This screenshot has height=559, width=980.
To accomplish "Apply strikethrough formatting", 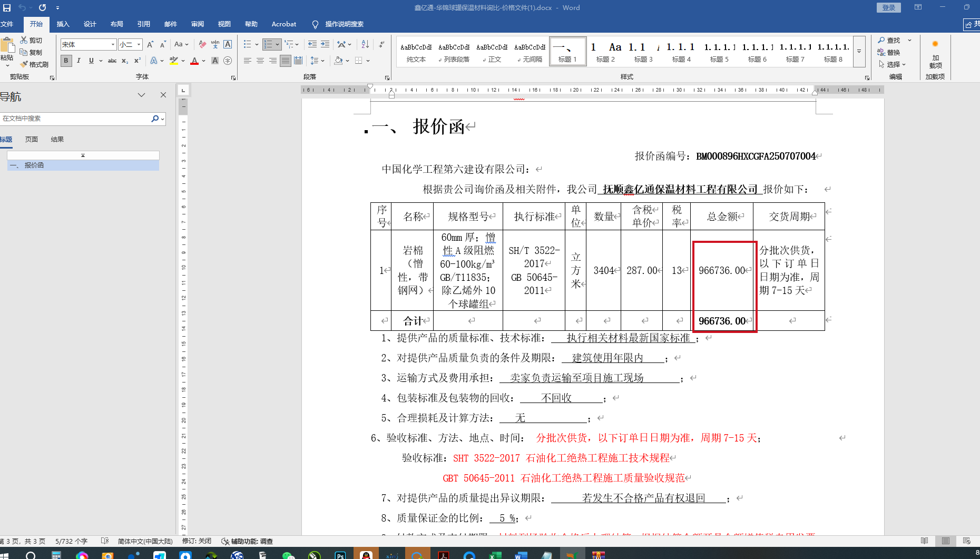I will [x=112, y=61].
